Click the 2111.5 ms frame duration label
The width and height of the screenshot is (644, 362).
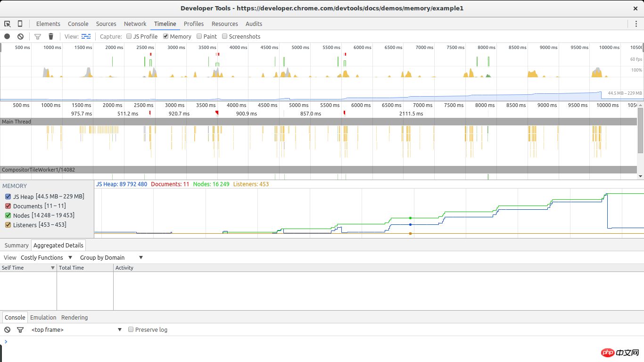(411, 114)
